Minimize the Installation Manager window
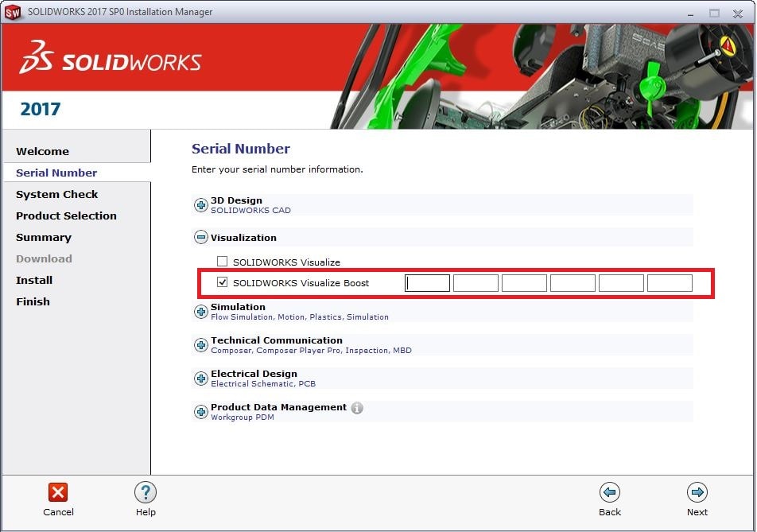The width and height of the screenshot is (757, 532). (x=690, y=14)
